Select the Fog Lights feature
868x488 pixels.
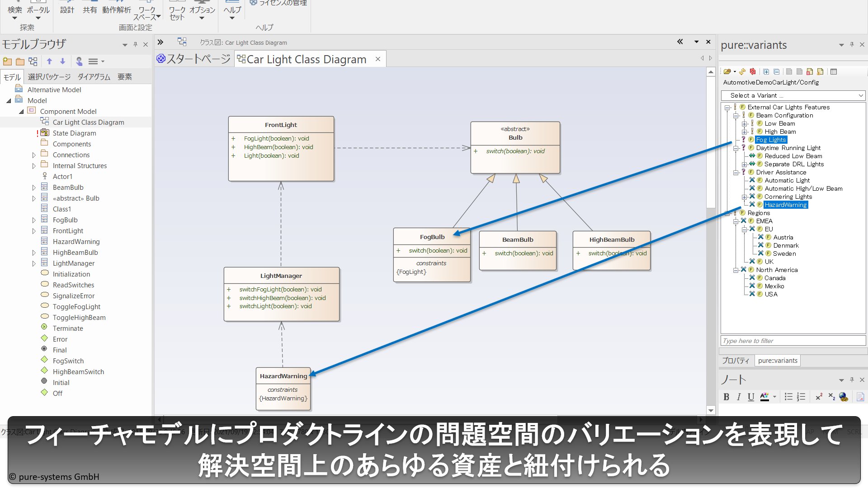pos(771,140)
